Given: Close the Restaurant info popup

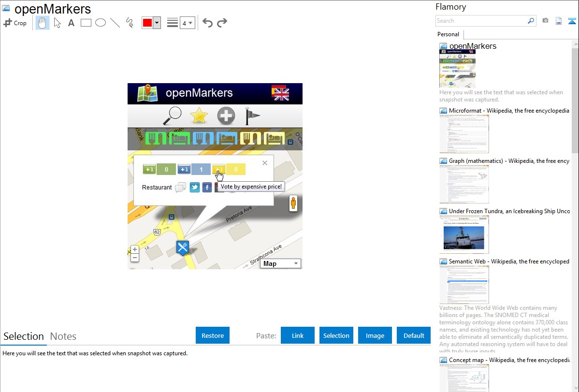Looking at the screenshot, I should pos(265,163).
